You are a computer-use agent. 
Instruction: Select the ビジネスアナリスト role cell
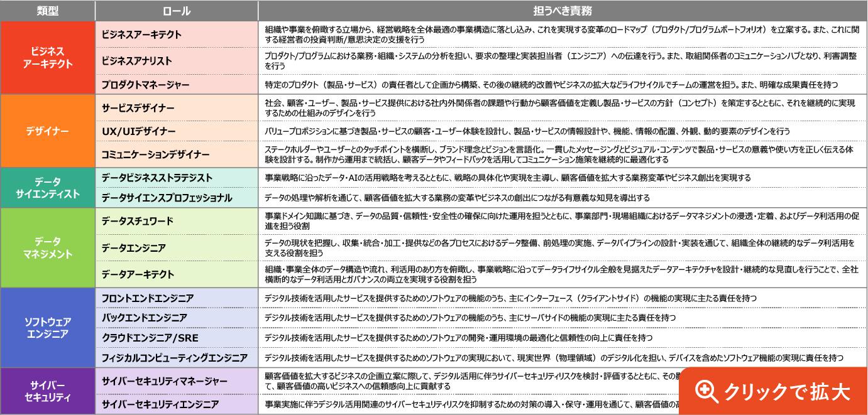coord(176,61)
